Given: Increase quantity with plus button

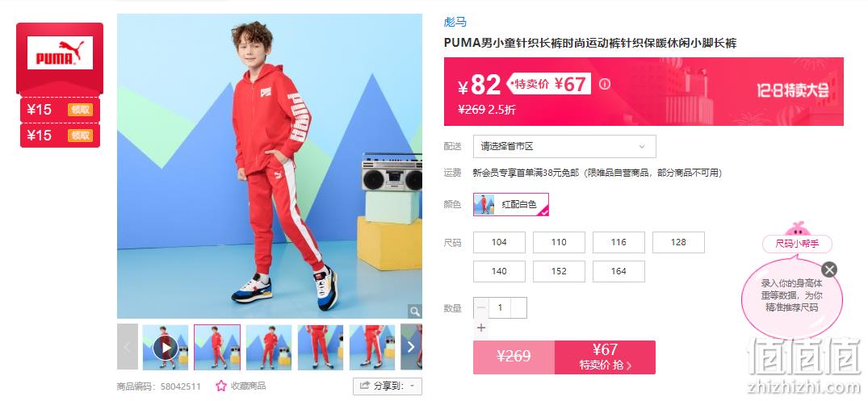Looking at the screenshot, I should pyautogui.click(x=481, y=328).
